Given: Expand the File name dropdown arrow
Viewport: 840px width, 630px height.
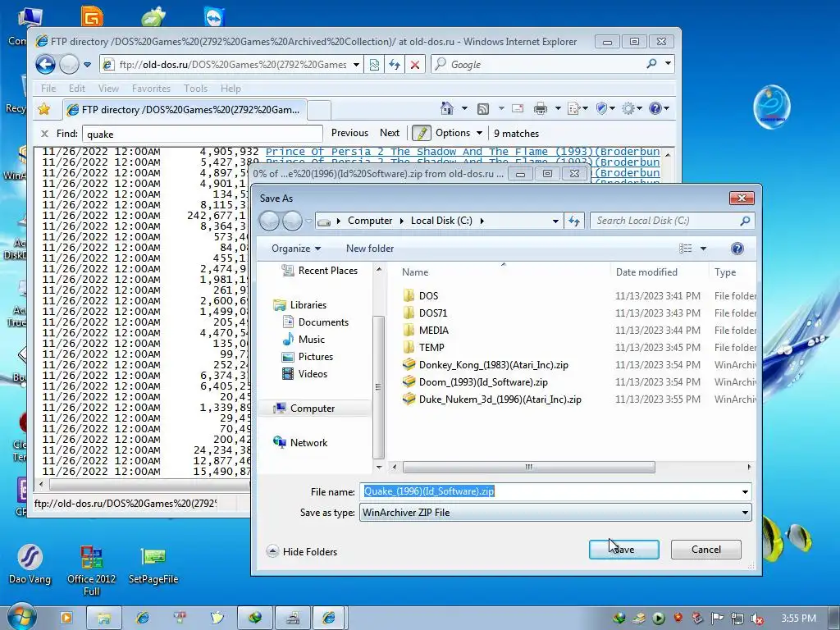Looking at the screenshot, I should pyautogui.click(x=745, y=492).
